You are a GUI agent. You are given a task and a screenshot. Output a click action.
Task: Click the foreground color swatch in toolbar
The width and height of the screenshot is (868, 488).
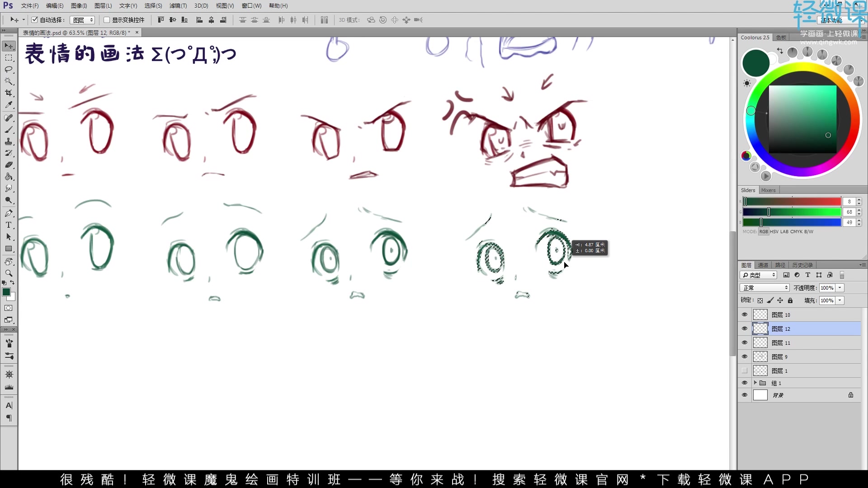(6, 292)
